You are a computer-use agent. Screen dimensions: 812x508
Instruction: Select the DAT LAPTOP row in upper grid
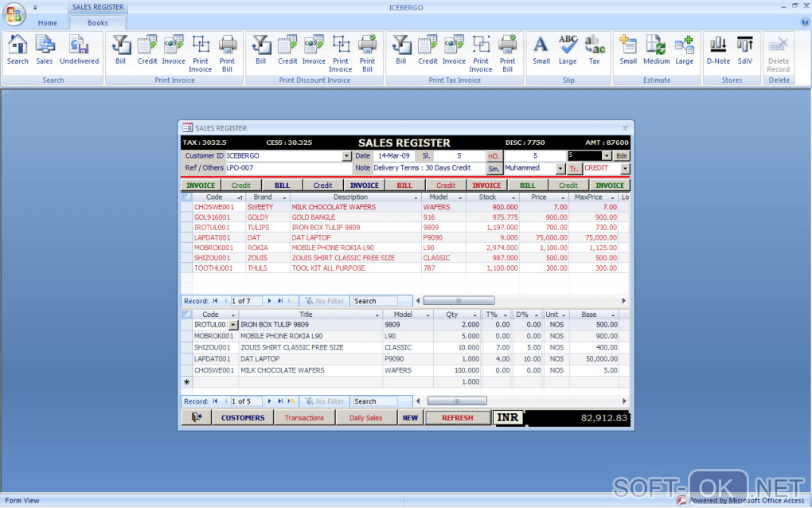coord(405,238)
